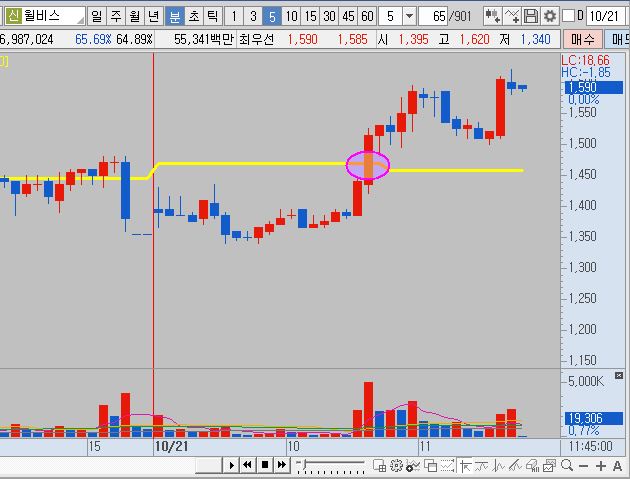Open the interval dropdown showing 5
Image resolution: width=630 pixels, height=479 pixels.
pos(409,16)
